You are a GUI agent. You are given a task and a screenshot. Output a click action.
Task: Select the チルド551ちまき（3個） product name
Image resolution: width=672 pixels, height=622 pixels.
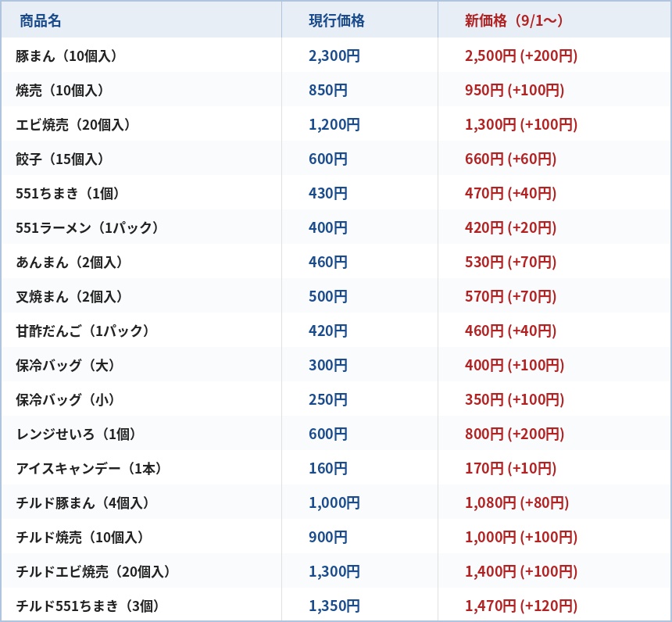pos(88,606)
